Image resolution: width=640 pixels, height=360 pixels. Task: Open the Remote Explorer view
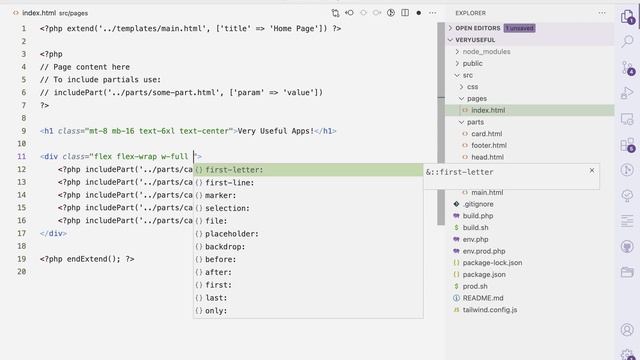(627, 119)
